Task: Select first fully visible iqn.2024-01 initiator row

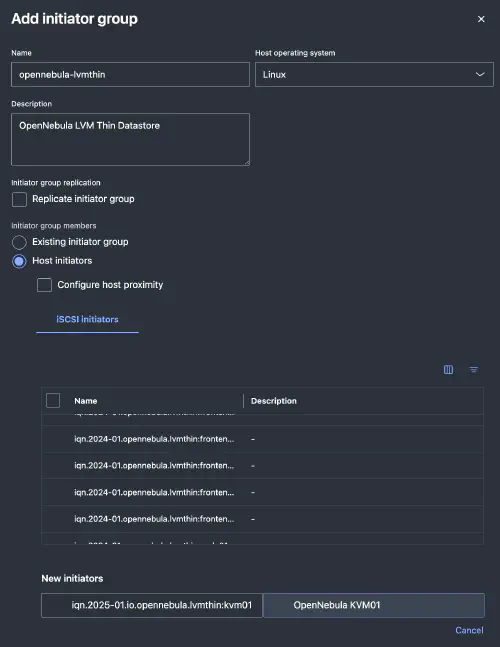Action: pos(262,439)
